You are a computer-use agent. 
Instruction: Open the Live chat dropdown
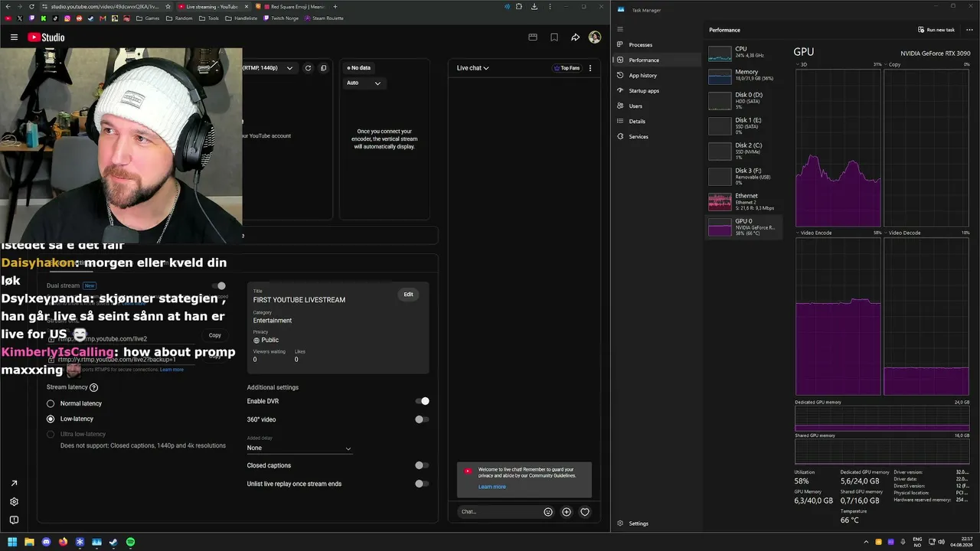(473, 68)
